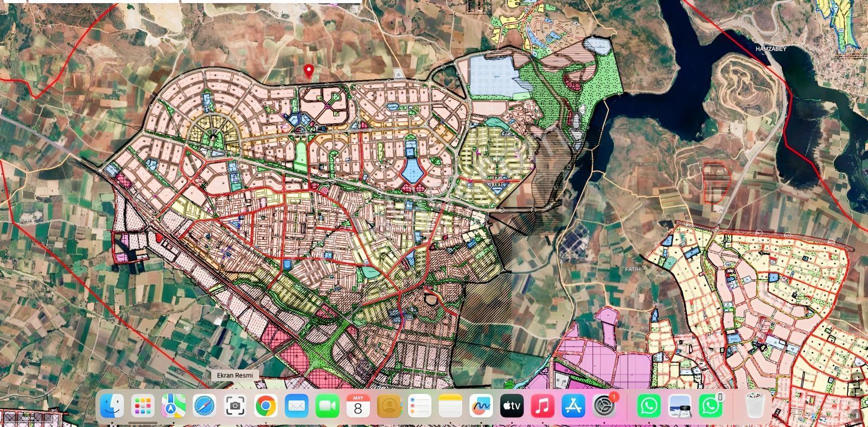Open Apple TV app
The width and height of the screenshot is (868, 427).
[x=512, y=405]
